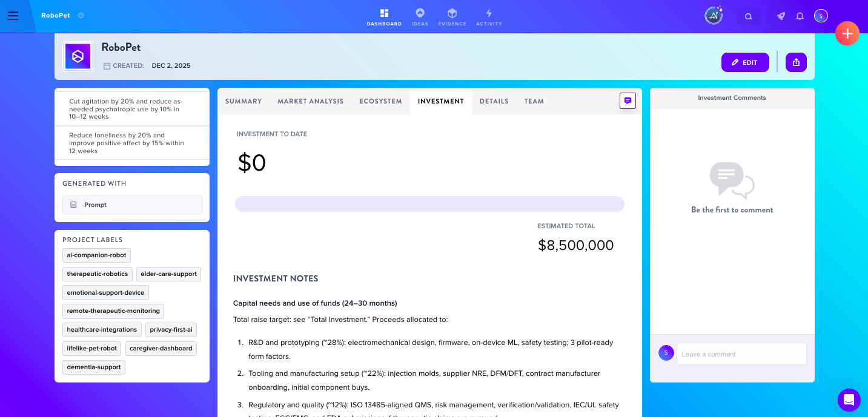Share the RoboPet project
The image size is (868, 417).
(796, 62)
